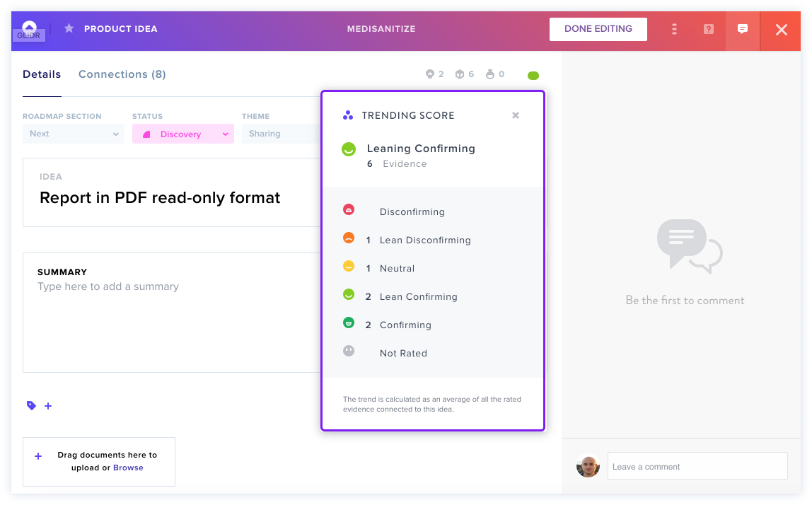
Task: Add a new tag with plus icon
Action: tap(48, 406)
